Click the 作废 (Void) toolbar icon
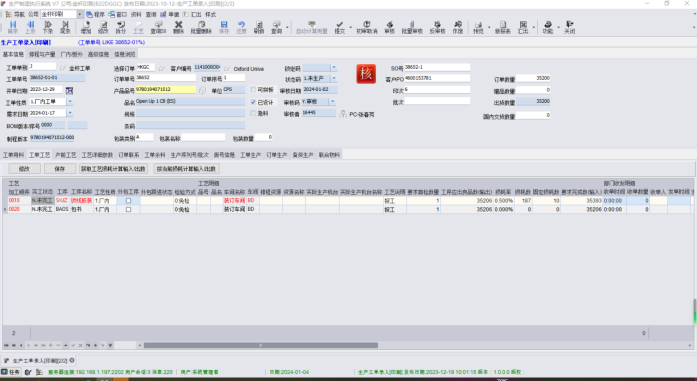697x381 pixels. pos(457,27)
